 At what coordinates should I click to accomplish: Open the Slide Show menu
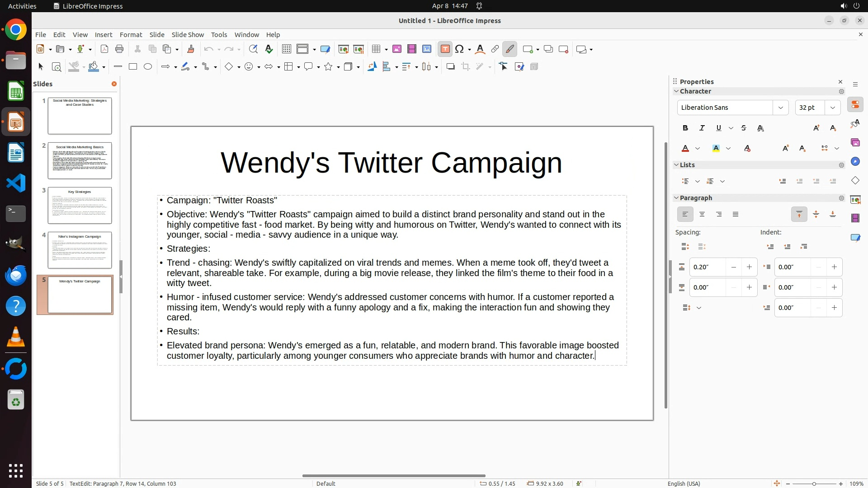(188, 35)
